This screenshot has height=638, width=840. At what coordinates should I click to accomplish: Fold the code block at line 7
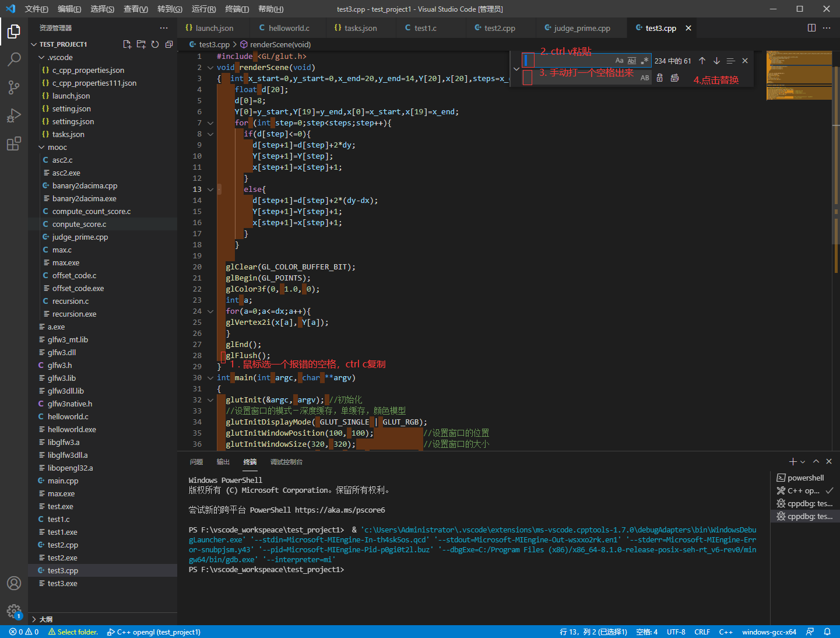210,122
